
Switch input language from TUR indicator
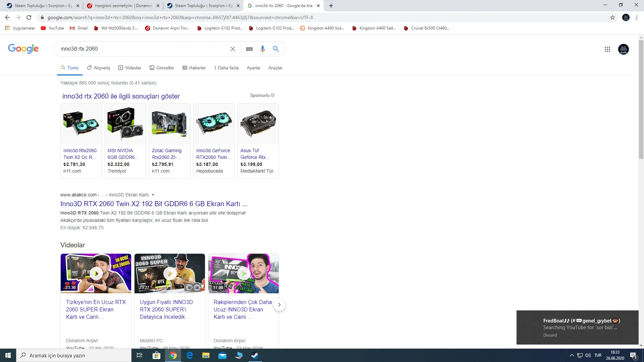(x=598, y=355)
